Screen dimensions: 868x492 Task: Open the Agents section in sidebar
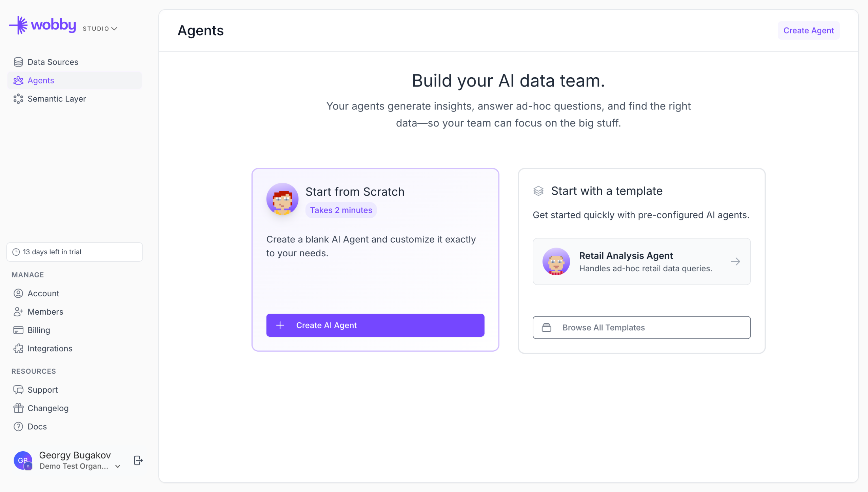[x=41, y=80]
